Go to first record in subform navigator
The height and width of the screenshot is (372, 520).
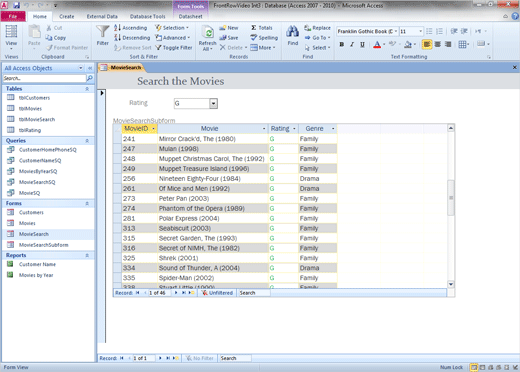pos(137,293)
